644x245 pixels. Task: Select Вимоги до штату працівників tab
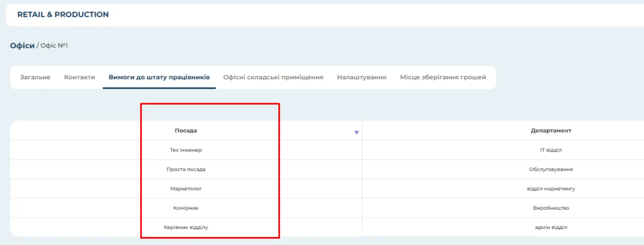[x=159, y=77]
